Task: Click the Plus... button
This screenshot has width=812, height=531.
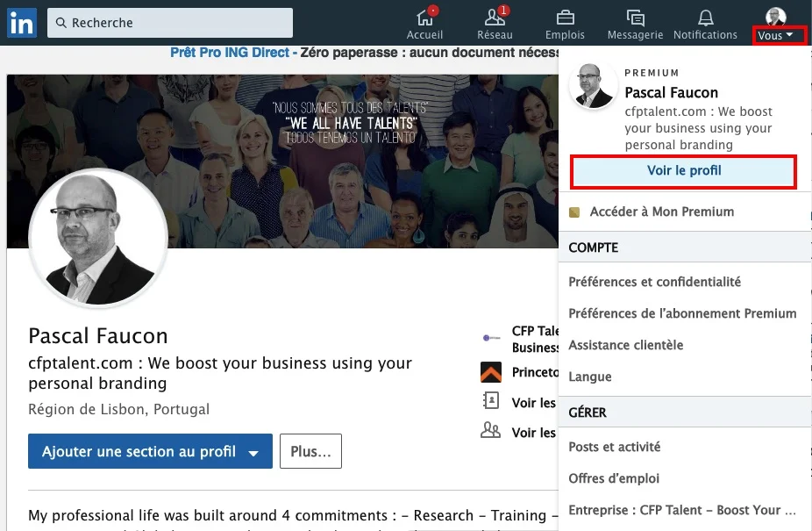Action: [310, 451]
